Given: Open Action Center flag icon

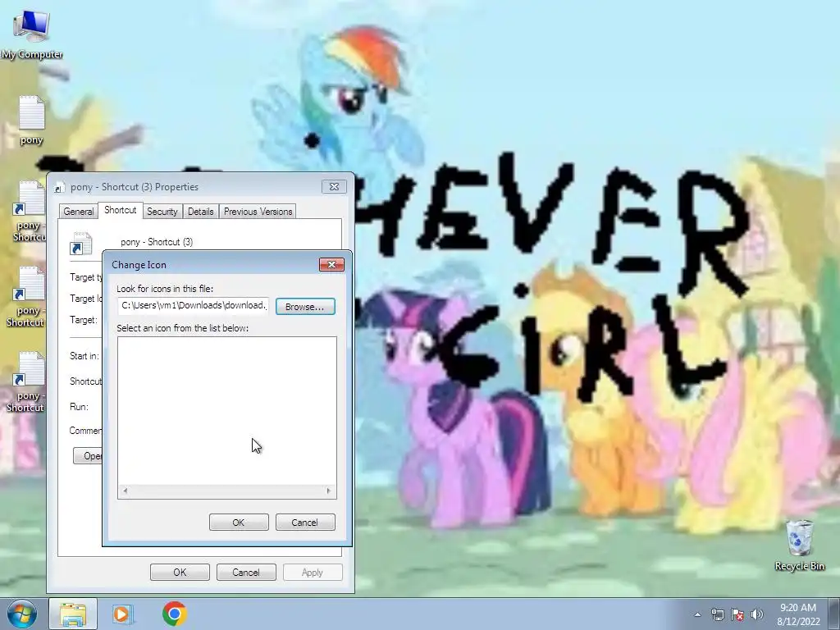Looking at the screenshot, I should 737,614.
